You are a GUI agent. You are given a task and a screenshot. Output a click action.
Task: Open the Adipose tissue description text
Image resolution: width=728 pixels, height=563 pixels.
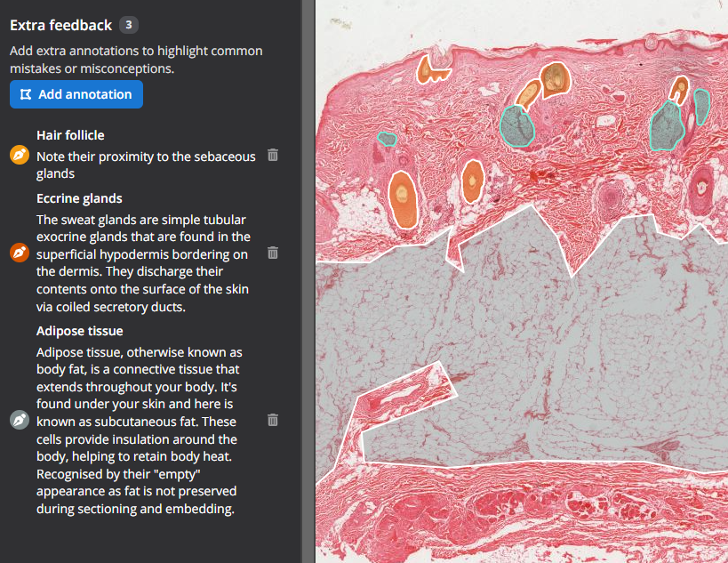pyautogui.click(x=139, y=430)
